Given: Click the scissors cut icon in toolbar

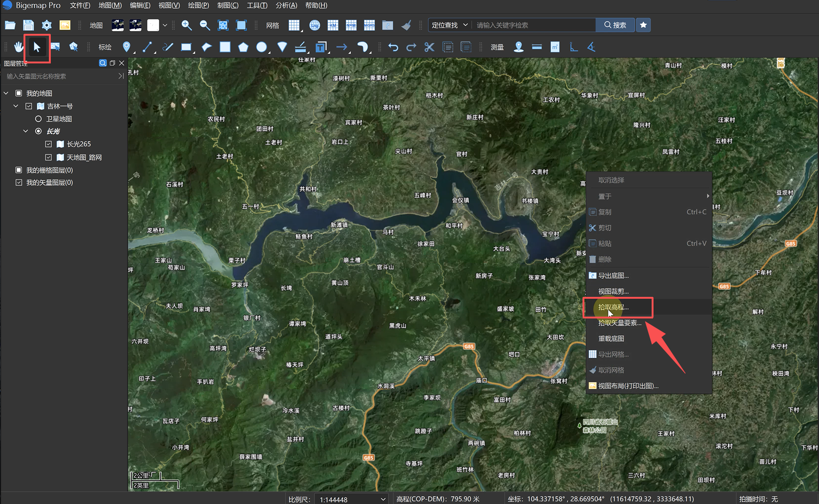Looking at the screenshot, I should point(429,47).
